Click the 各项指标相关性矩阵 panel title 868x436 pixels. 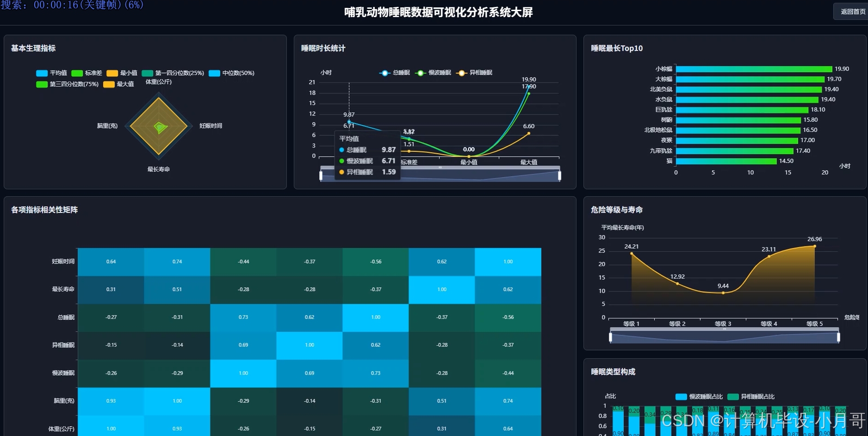[x=44, y=210]
